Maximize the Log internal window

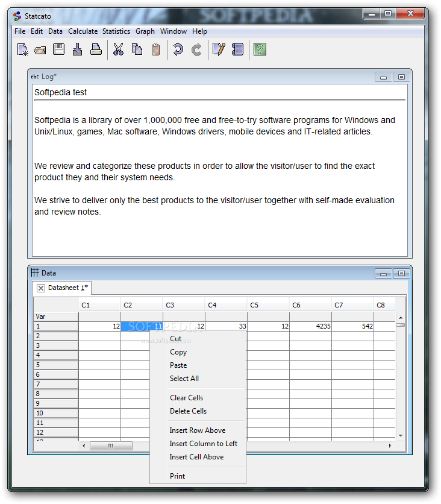point(401,77)
